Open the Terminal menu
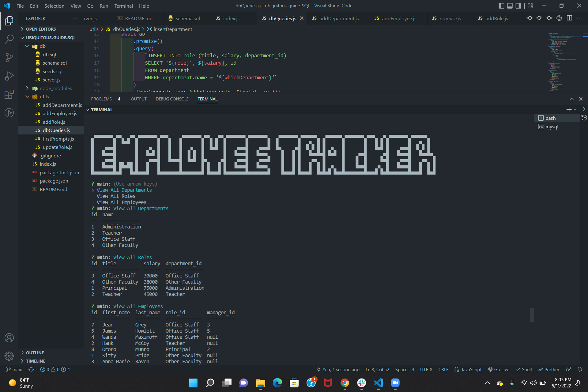This screenshot has width=588, height=392. pos(123,6)
